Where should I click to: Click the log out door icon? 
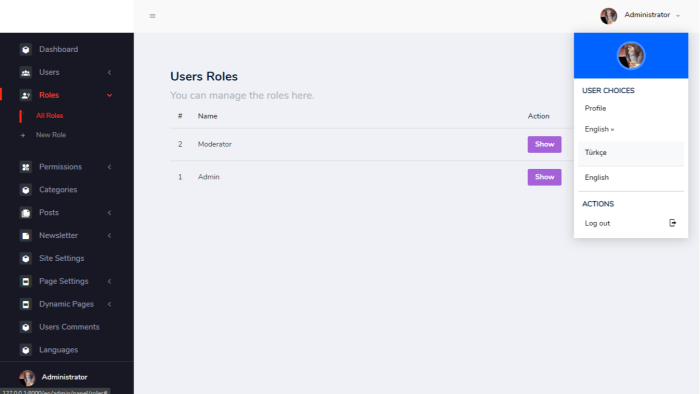(672, 223)
